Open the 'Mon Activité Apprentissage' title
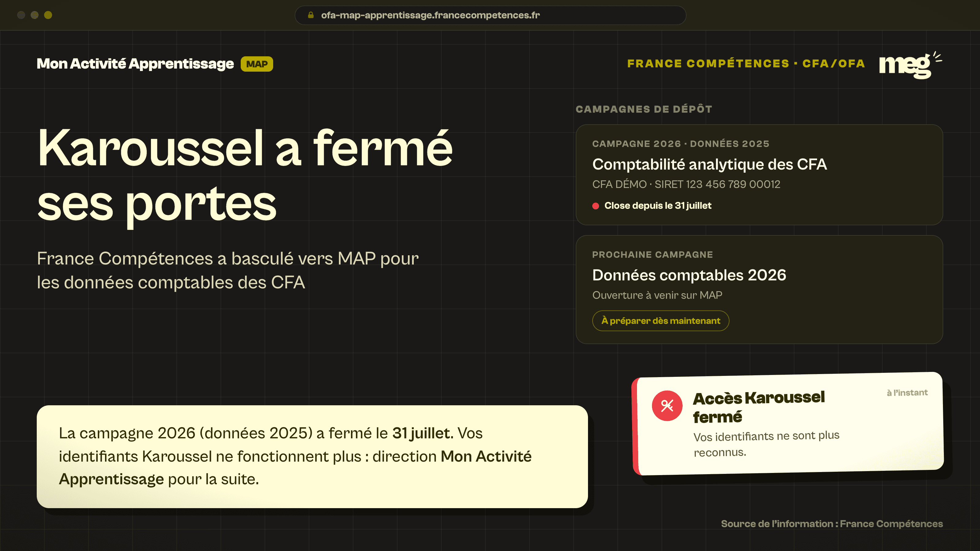 pos(135,64)
